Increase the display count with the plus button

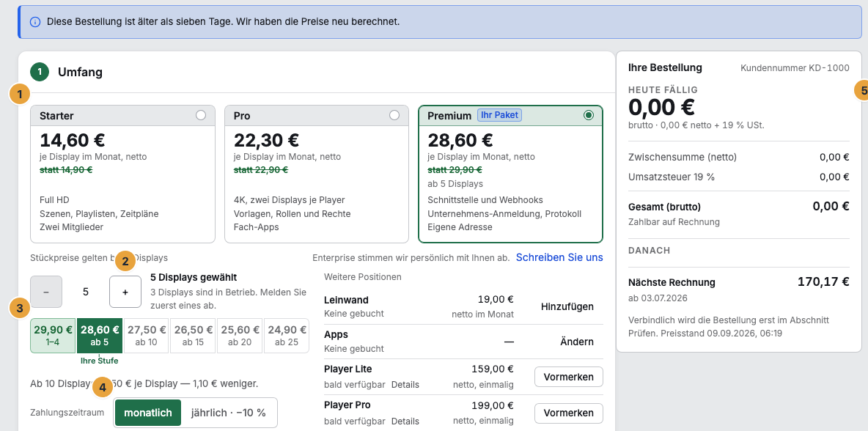click(125, 292)
